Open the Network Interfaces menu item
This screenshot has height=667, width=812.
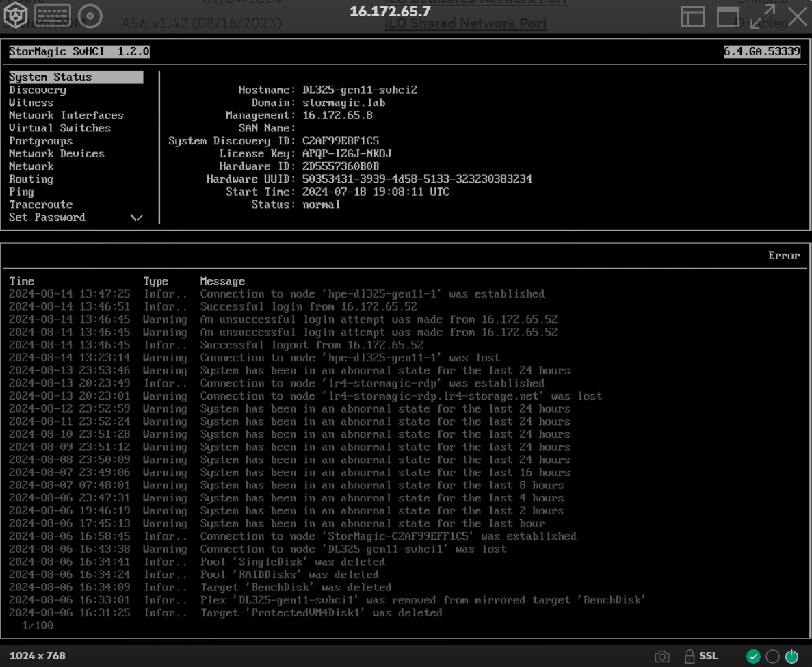point(66,116)
